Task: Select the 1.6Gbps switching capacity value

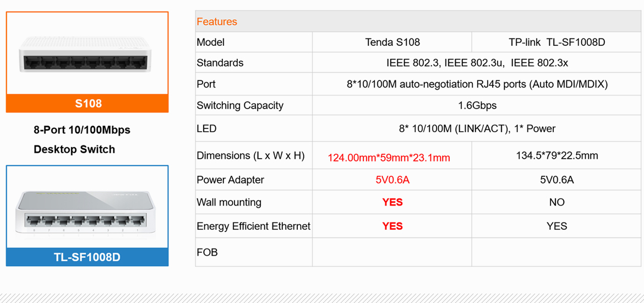Action: click(477, 105)
